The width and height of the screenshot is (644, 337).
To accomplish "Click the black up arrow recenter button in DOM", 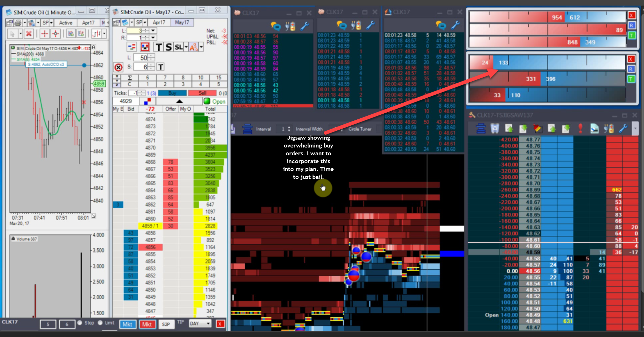I will pos(179,101).
